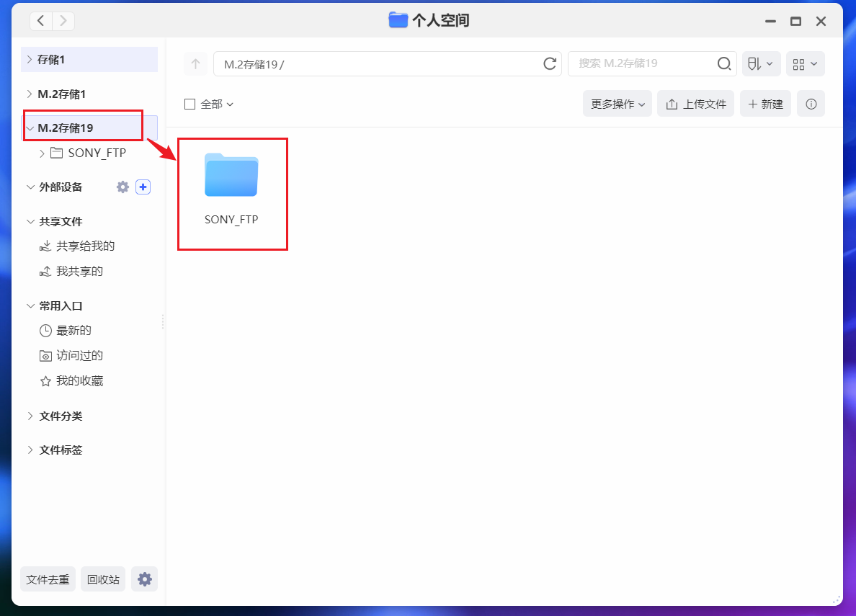The width and height of the screenshot is (856, 616).
Task: Open the 更多操作 dropdown
Action: coord(618,104)
